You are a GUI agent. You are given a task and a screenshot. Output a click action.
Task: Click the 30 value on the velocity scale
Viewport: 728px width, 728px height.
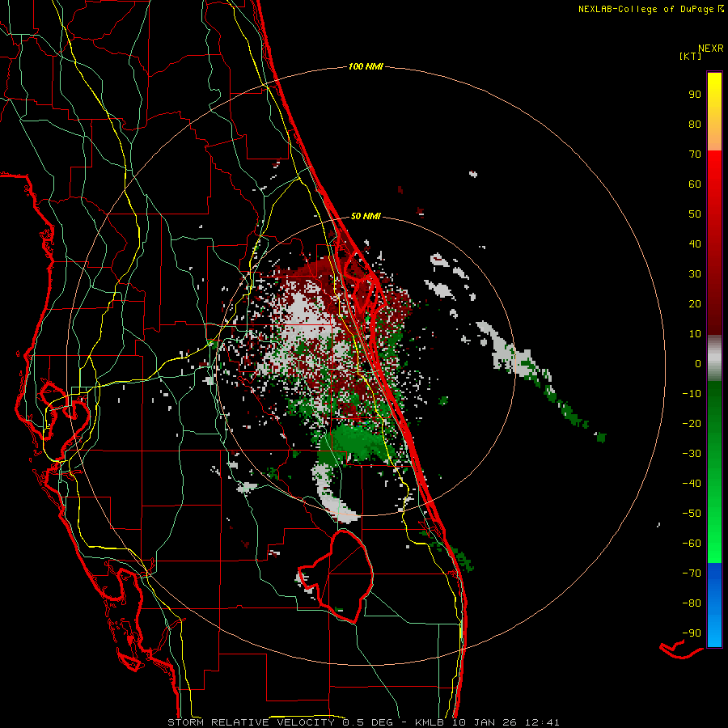click(695, 274)
